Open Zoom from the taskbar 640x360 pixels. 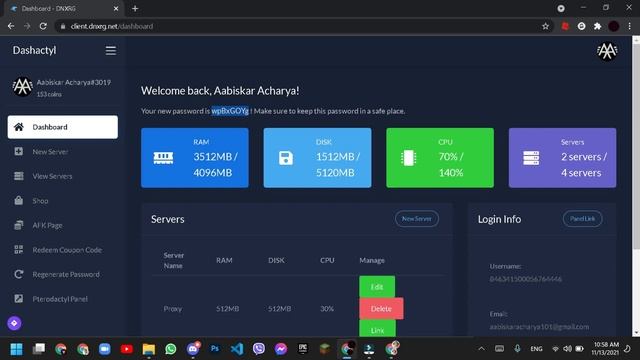click(x=104, y=349)
